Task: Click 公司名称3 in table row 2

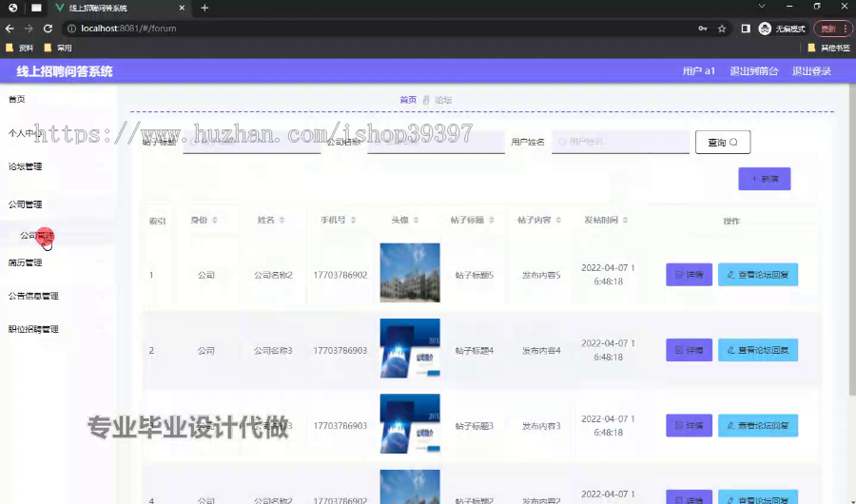Action: [x=273, y=351]
